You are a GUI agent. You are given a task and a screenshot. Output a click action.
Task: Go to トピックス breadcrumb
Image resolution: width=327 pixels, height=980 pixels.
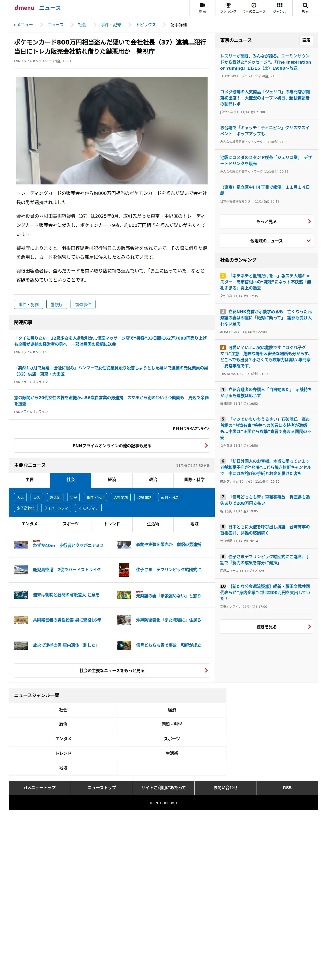[146, 25]
